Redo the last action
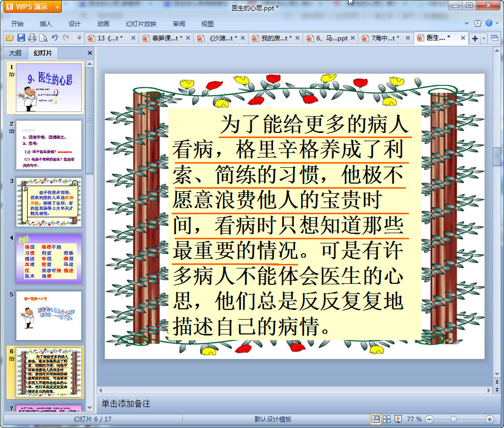The height and width of the screenshot is (428, 504). click(66, 38)
